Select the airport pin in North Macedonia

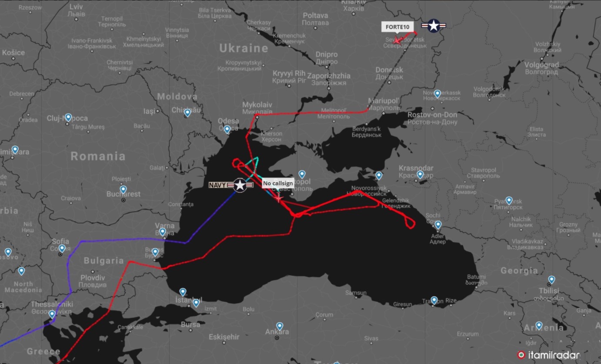tap(21, 271)
